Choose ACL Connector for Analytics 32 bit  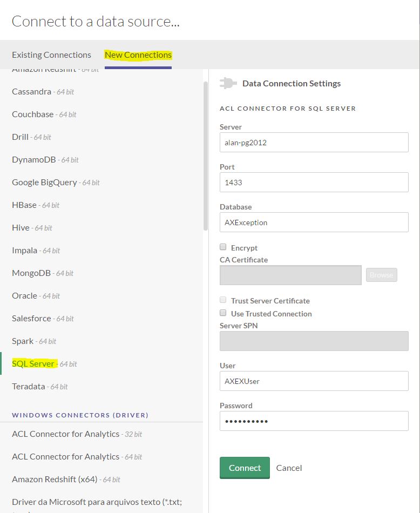[66, 434]
